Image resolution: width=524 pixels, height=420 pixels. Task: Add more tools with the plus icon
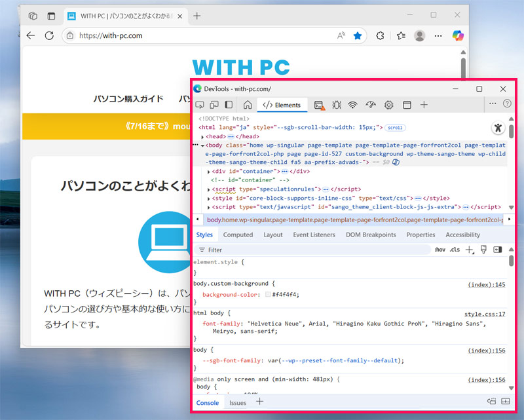424,105
